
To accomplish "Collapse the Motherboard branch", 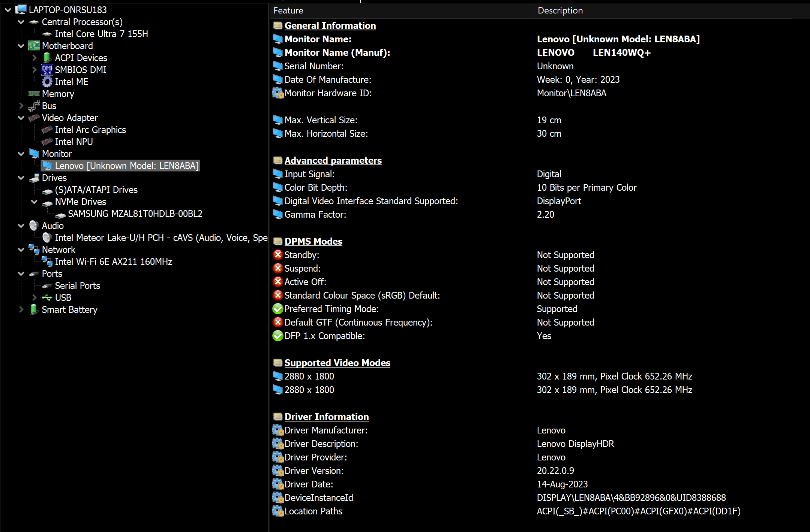I will click(21, 46).
